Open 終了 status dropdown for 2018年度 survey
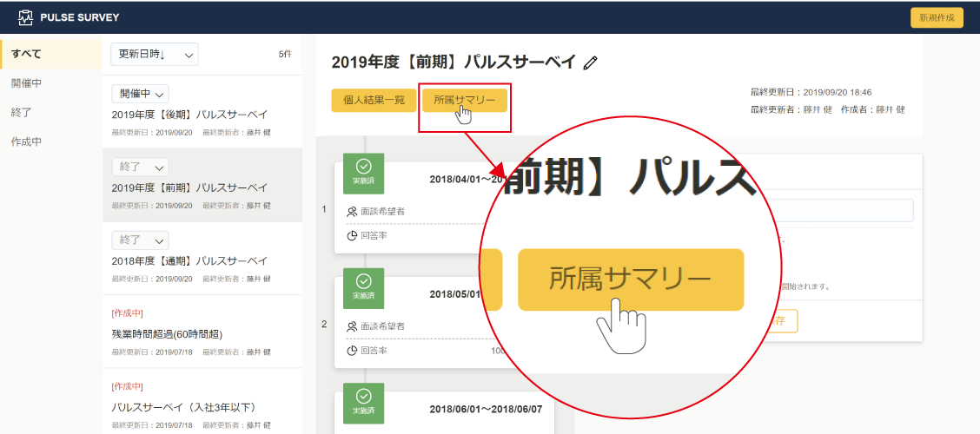 coord(140,240)
